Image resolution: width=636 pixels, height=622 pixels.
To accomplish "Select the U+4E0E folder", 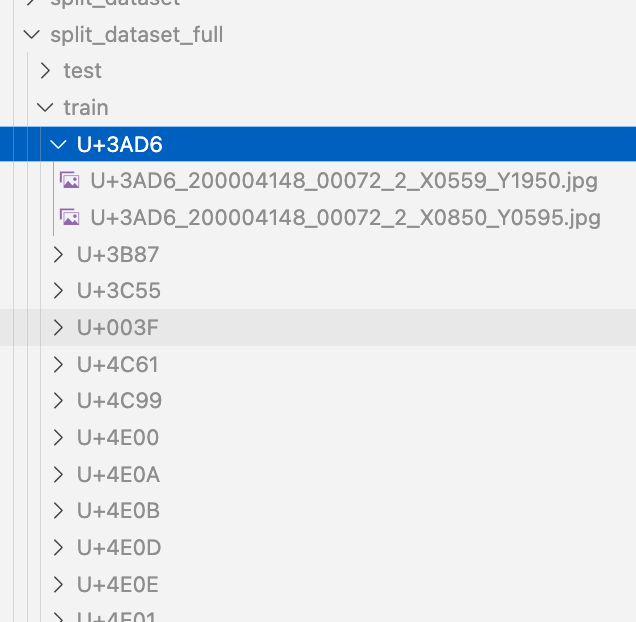I will pyautogui.click(x=118, y=584).
